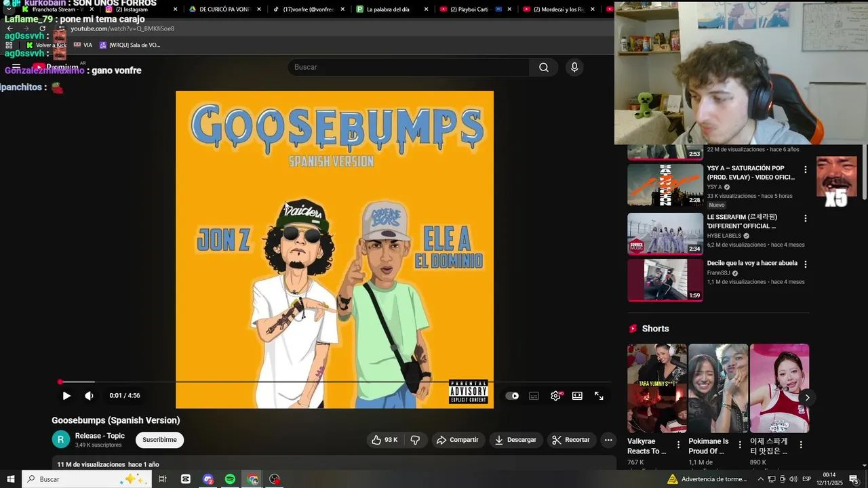Show next Shorts with the arrow
This screenshot has width=868, height=488.
(x=807, y=398)
